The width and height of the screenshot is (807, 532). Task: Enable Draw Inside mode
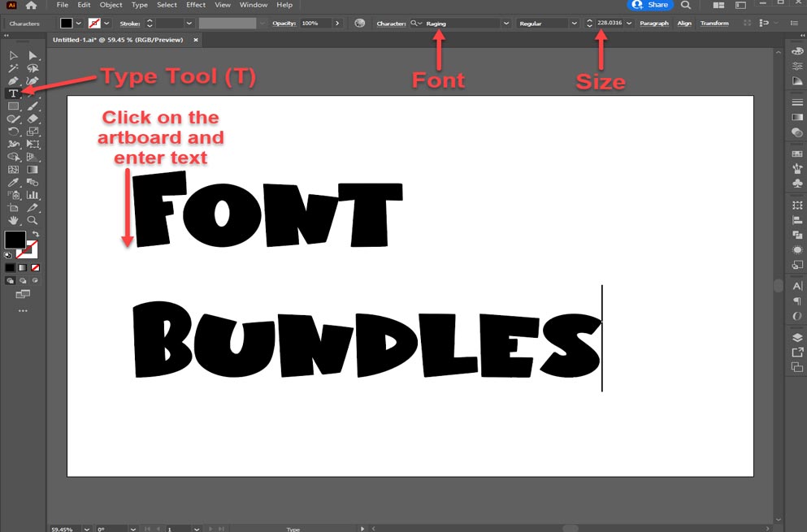click(x=35, y=280)
